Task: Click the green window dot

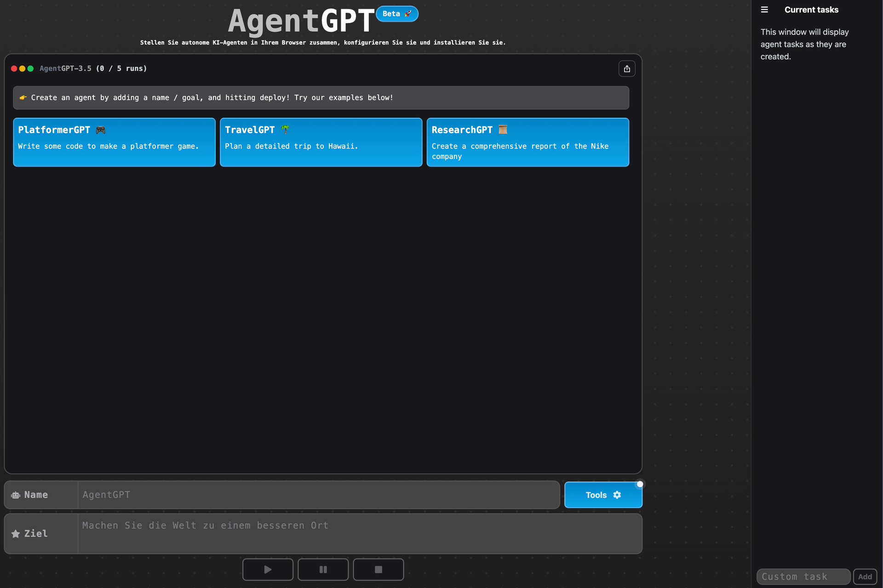Action: pyautogui.click(x=30, y=69)
